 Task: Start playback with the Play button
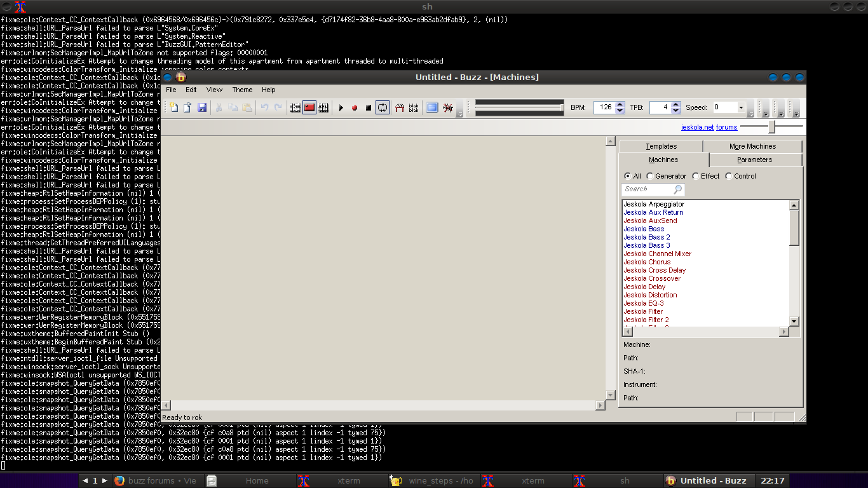click(341, 107)
